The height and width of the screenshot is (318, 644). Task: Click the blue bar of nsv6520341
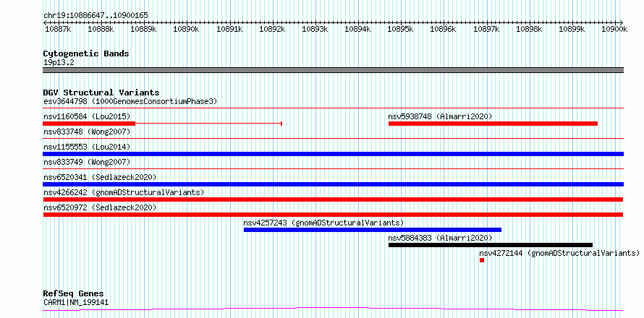tap(333, 184)
